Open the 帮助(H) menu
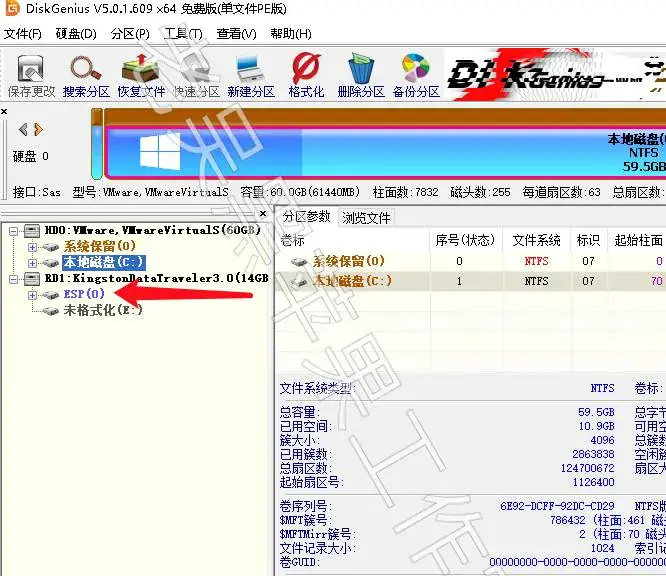 point(291,34)
